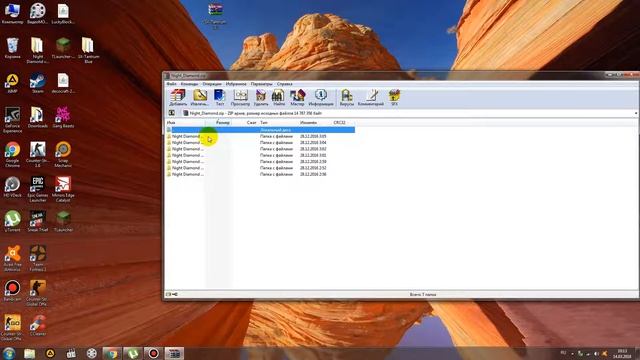Select the Epic Games Launcher shortcut
This screenshot has width=640, height=360.
pos(38,189)
